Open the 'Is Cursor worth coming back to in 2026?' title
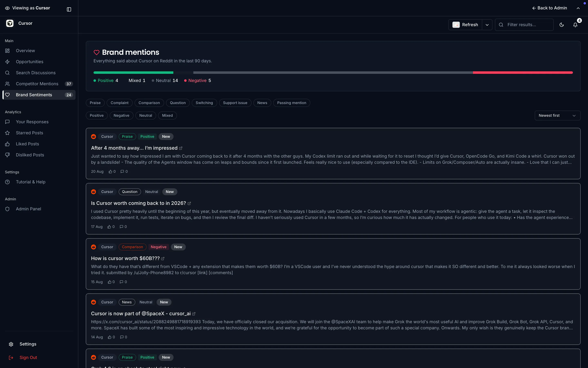Screen dimensions: 588x368 pyautogui.click(x=138, y=203)
